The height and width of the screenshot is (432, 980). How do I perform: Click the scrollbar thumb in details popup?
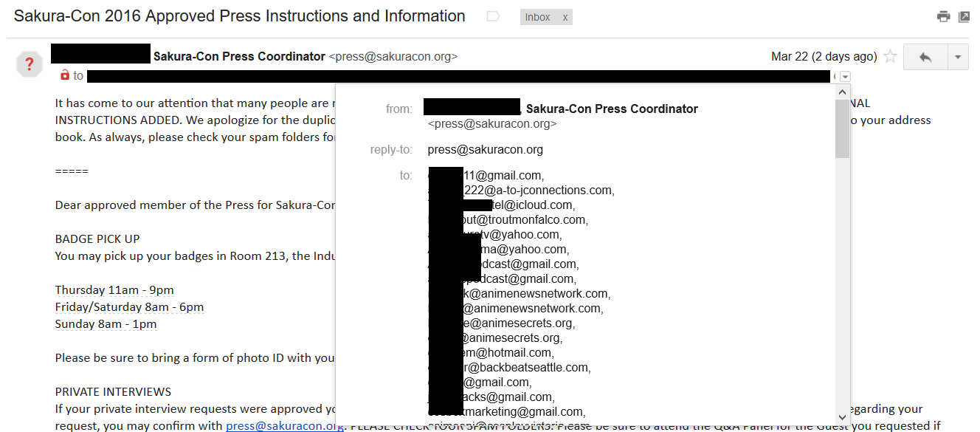tap(842, 128)
